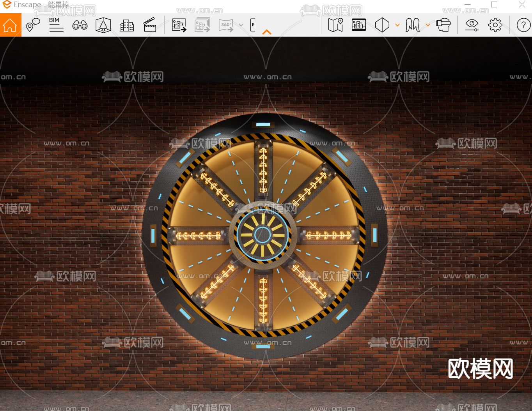
Task: Toggle the Mini Map display
Action: click(335, 25)
